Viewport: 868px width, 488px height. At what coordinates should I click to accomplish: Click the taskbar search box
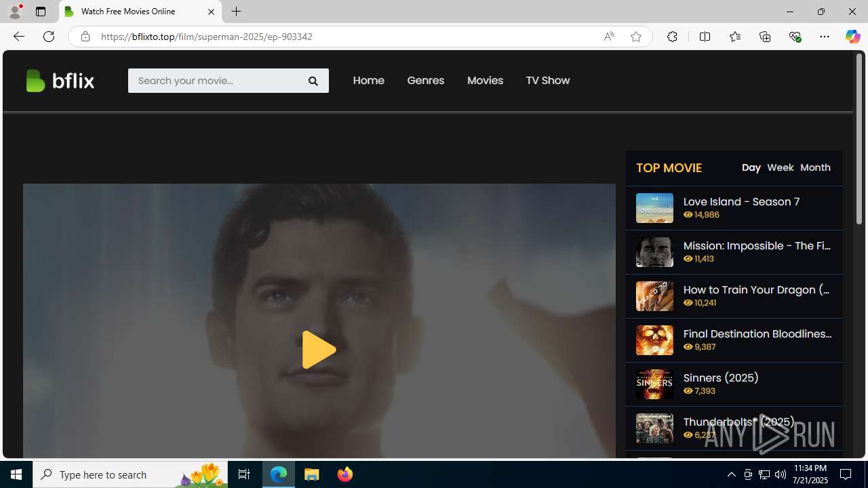pyautogui.click(x=130, y=474)
